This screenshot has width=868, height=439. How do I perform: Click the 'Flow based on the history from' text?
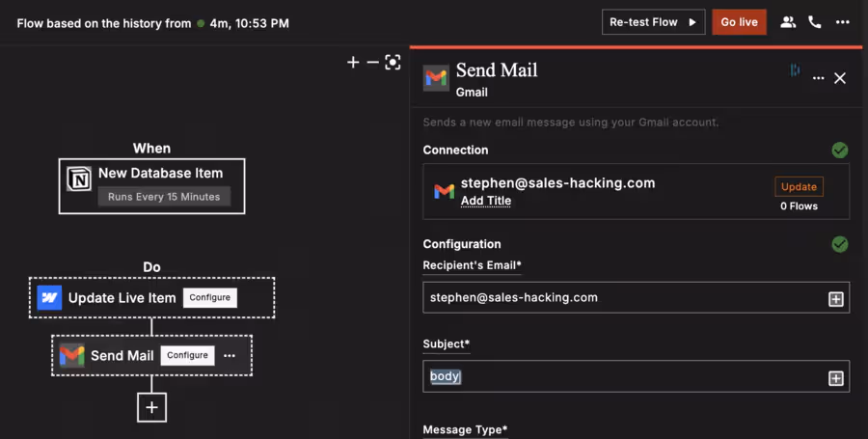103,23
